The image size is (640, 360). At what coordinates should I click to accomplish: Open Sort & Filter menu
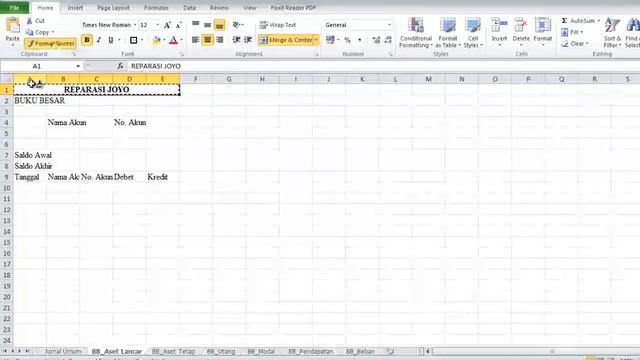(x=612, y=33)
